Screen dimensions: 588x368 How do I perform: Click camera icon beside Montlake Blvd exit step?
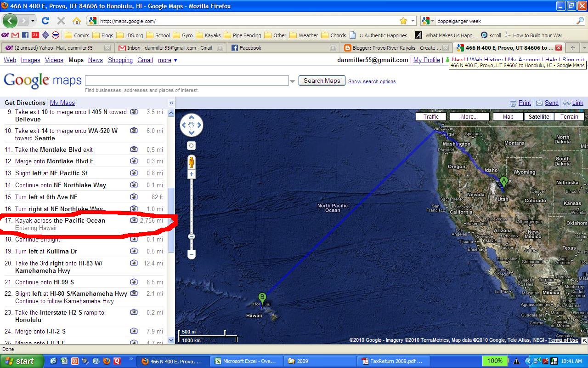(134, 149)
